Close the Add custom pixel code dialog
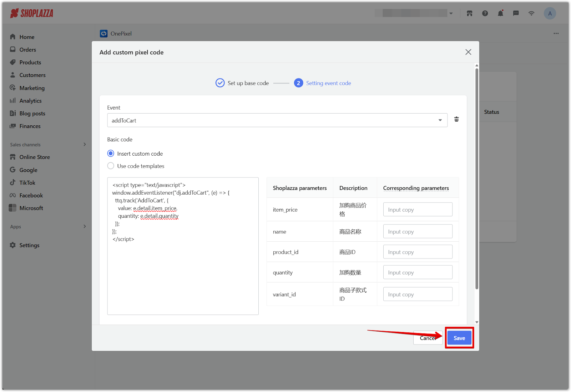The image size is (571, 392). (x=468, y=52)
